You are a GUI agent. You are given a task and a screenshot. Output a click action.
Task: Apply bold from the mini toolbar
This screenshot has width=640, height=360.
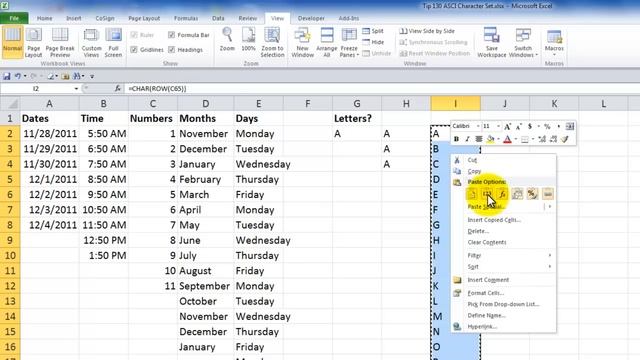[x=456, y=139]
